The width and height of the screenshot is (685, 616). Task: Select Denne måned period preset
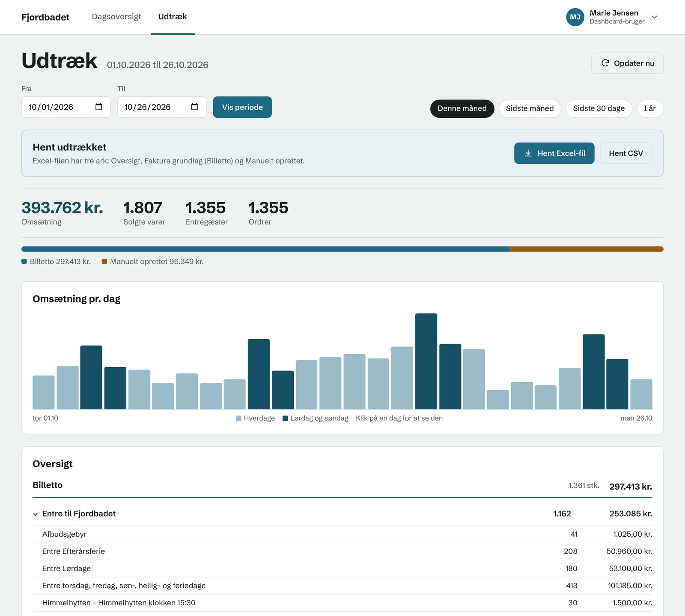tap(462, 108)
